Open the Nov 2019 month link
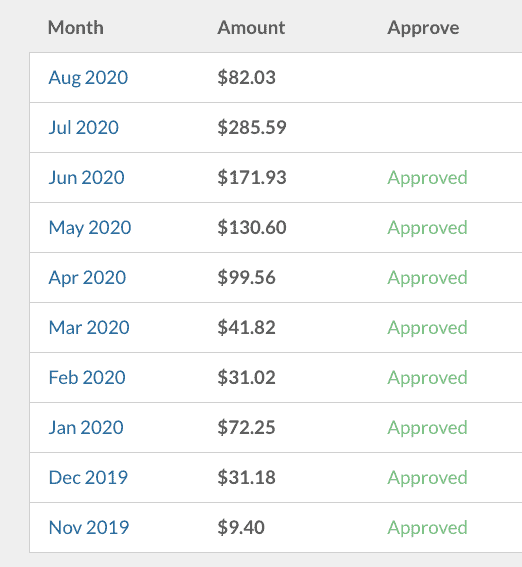Viewport: 522px width, 567px height. pyautogui.click(x=89, y=528)
